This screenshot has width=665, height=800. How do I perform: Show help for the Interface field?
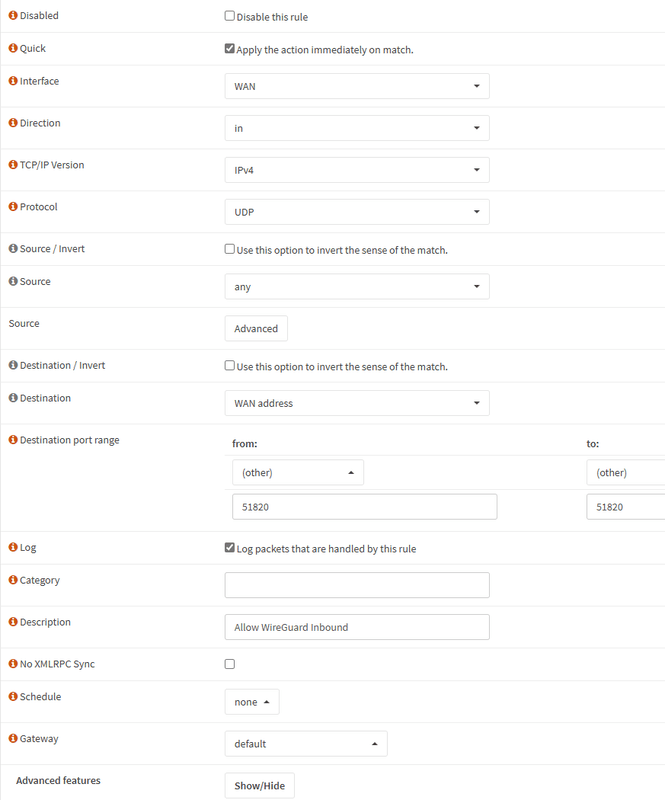[x=13, y=81]
